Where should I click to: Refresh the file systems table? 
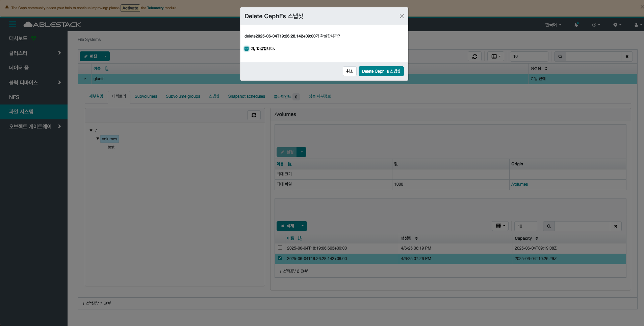[474, 56]
